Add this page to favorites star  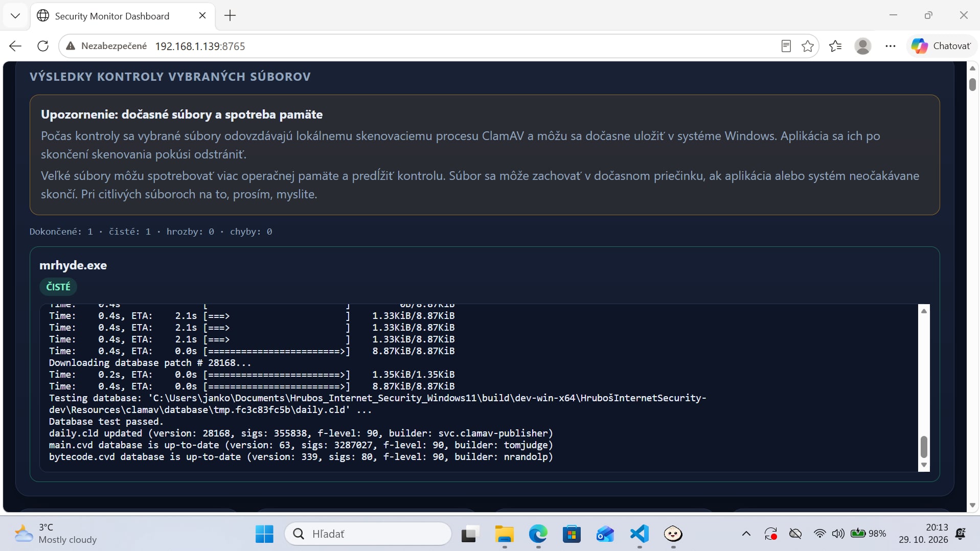[808, 46]
